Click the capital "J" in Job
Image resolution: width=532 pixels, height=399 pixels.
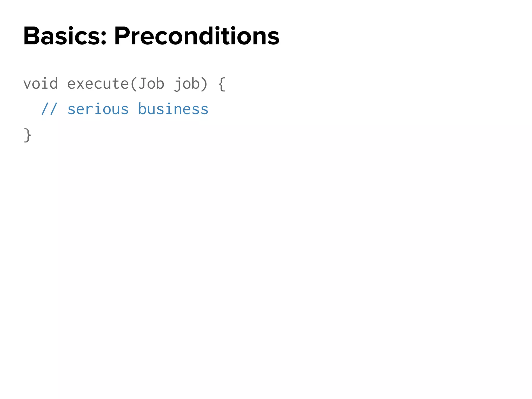142,84
